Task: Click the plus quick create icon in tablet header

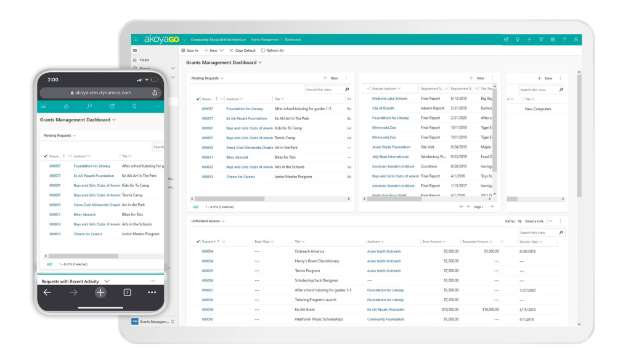Action: [x=529, y=39]
